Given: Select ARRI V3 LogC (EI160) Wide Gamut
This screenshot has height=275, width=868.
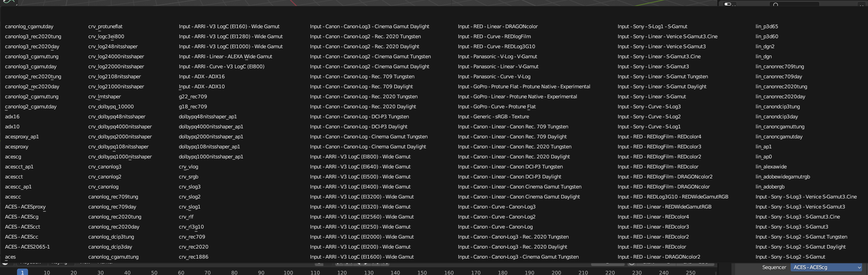Looking at the screenshot, I should [x=229, y=26].
